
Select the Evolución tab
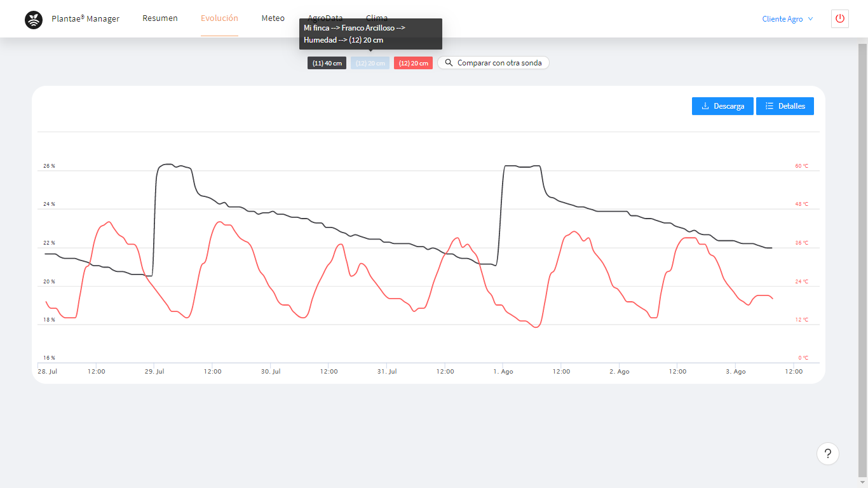coord(219,18)
